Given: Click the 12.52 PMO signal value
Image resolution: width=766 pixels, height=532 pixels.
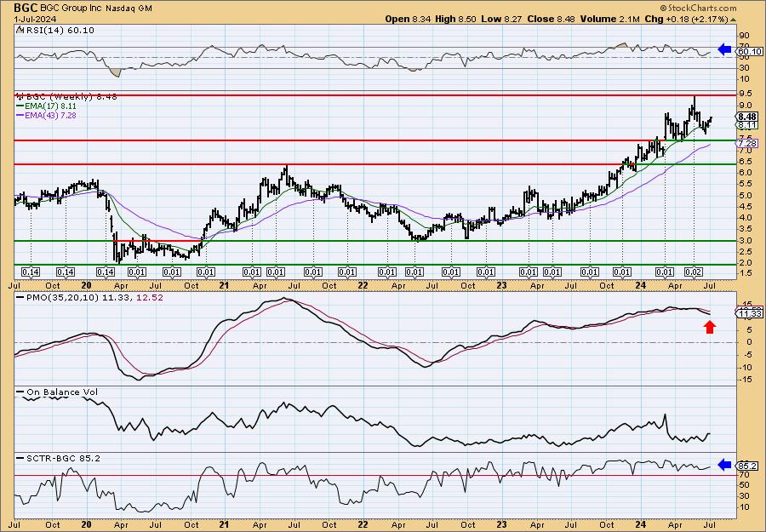Looking at the screenshot, I should pos(149,297).
